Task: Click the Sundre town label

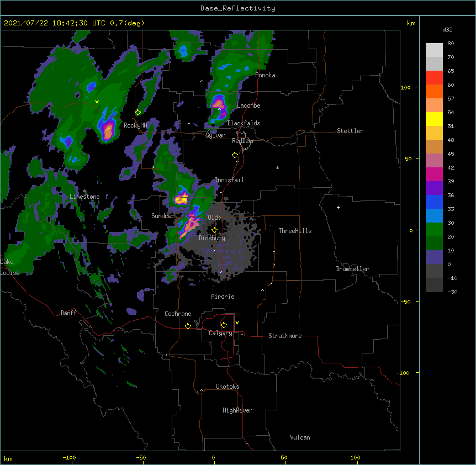Action: click(161, 216)
